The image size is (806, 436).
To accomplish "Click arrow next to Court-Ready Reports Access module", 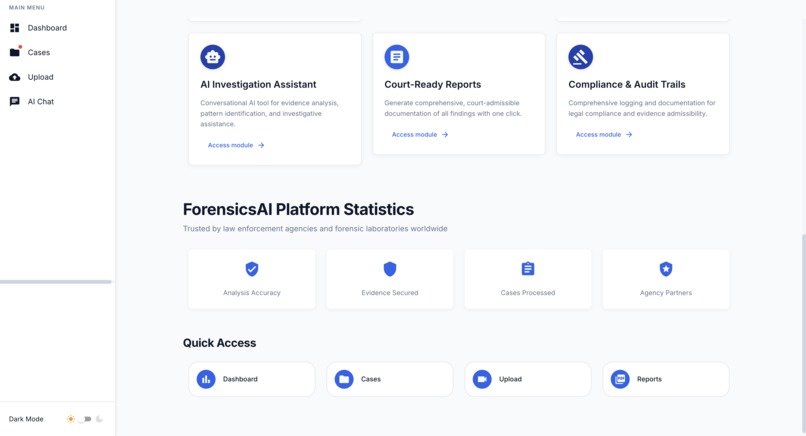I will (445, 134).
